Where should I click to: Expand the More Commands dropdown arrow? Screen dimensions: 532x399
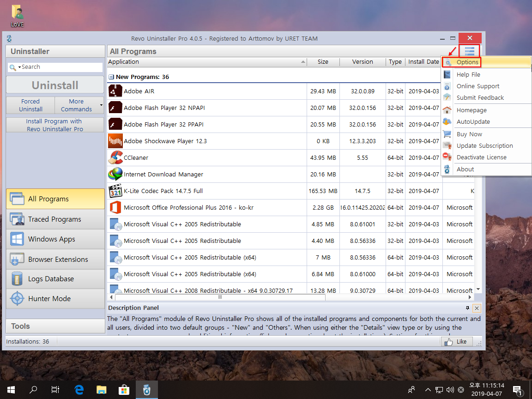(101, 105)
